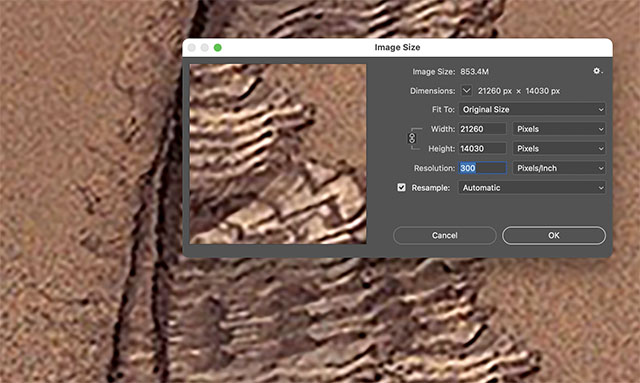Open the gear settings menu icon

(597, 71)
